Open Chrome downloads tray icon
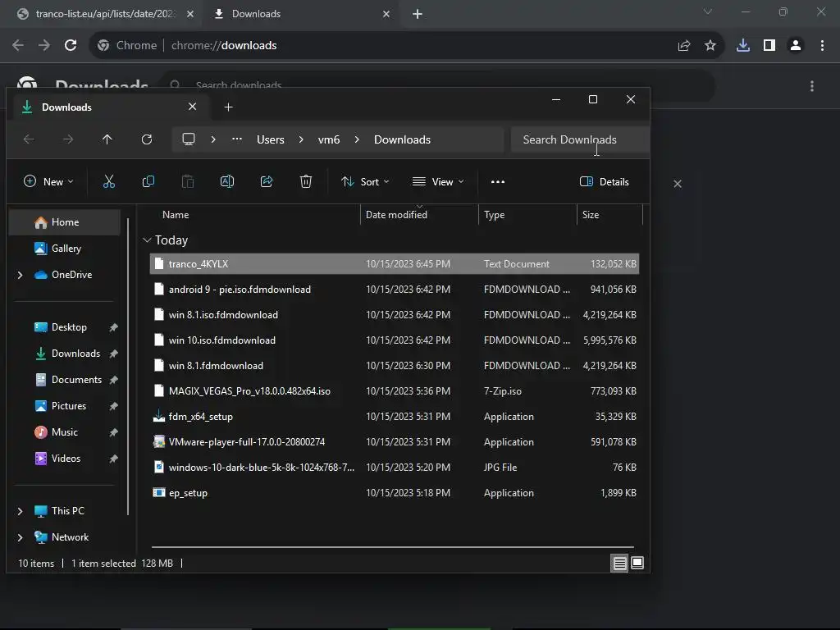This screenshot has width=840, height=630. point(743,46)
